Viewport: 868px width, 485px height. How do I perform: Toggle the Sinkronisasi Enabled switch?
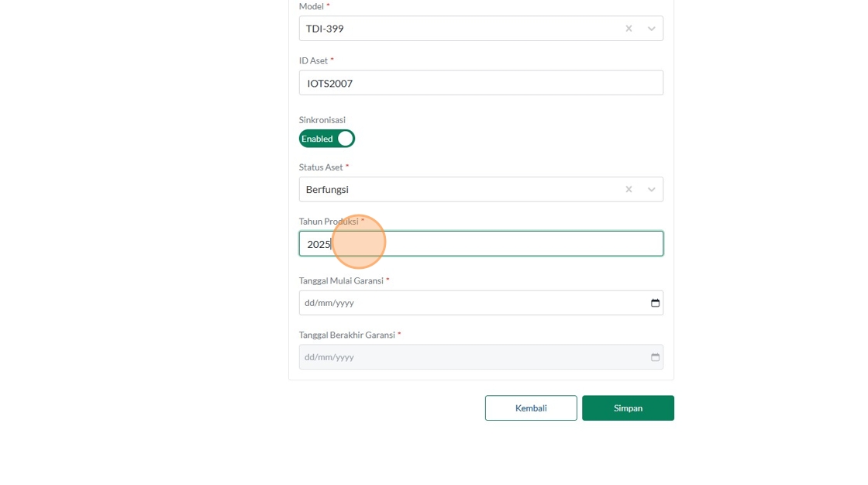click(x=327, y=139)
